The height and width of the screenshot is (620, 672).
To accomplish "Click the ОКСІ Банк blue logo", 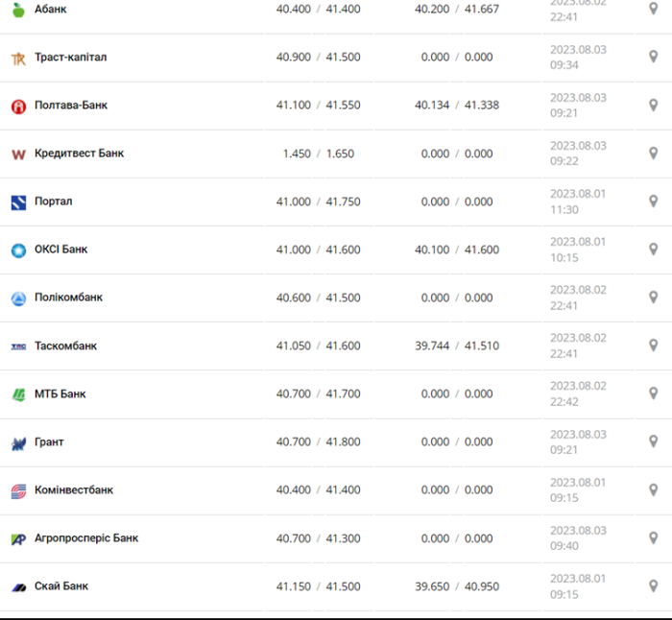I will coord(17,250).
